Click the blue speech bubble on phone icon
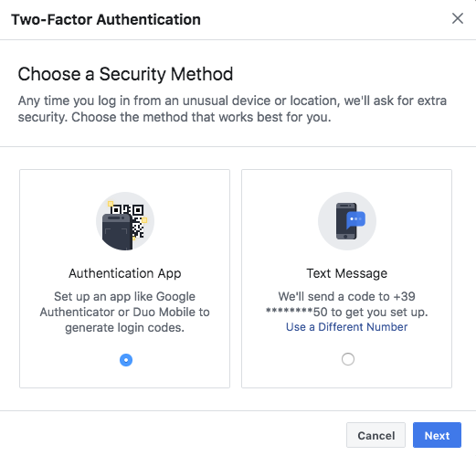The image size is (476, 456). (355, 220)
